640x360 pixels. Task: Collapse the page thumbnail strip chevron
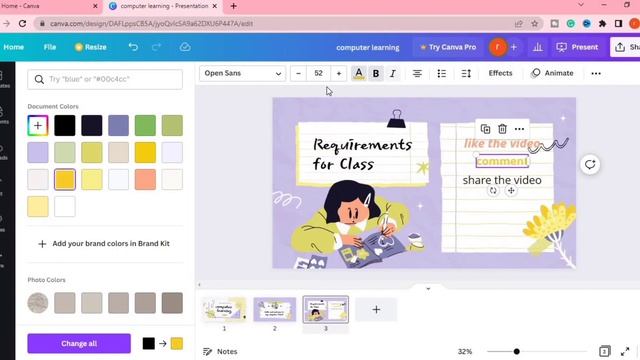tap(428, 289)
